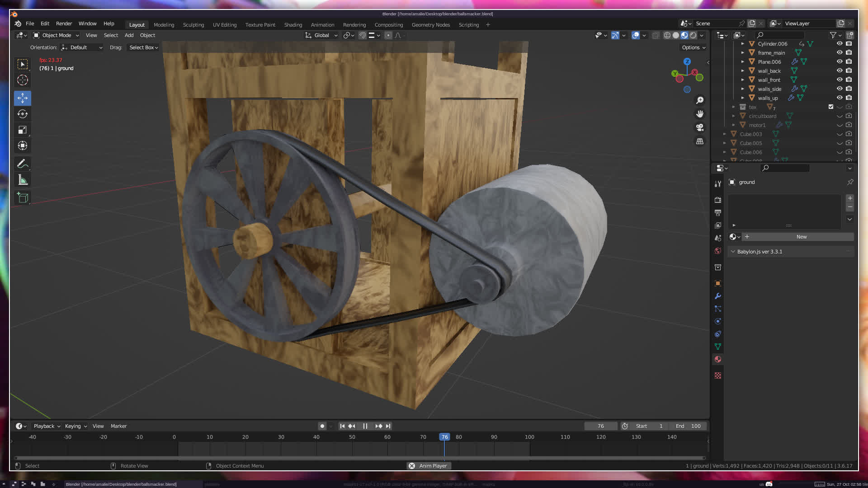
Task: Select the Scale tool
Action: (23, 130)
